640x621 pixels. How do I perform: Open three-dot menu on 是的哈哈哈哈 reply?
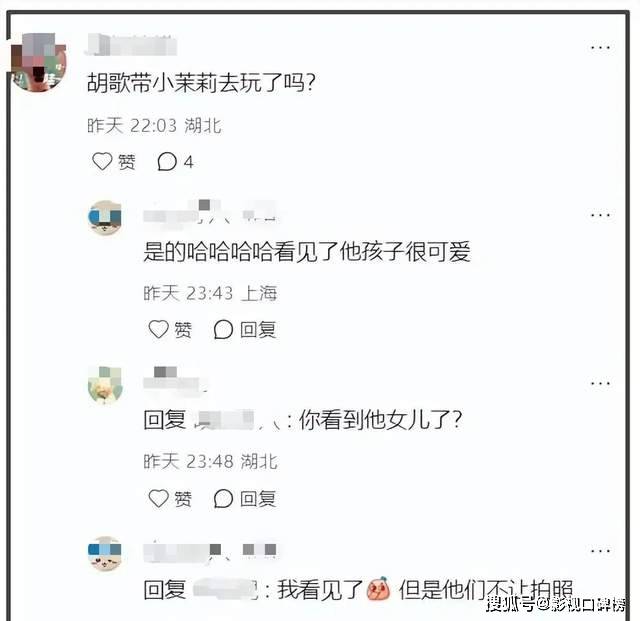[x=600, y=215]
